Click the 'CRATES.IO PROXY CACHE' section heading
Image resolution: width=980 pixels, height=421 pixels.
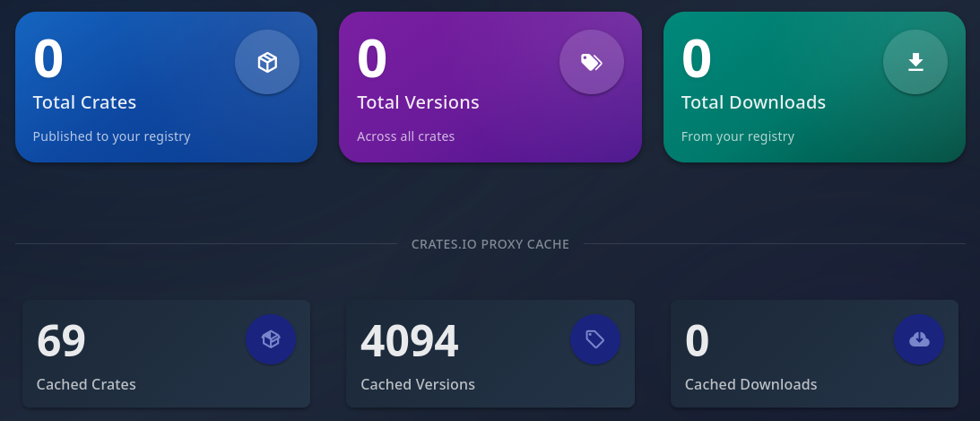490,244
